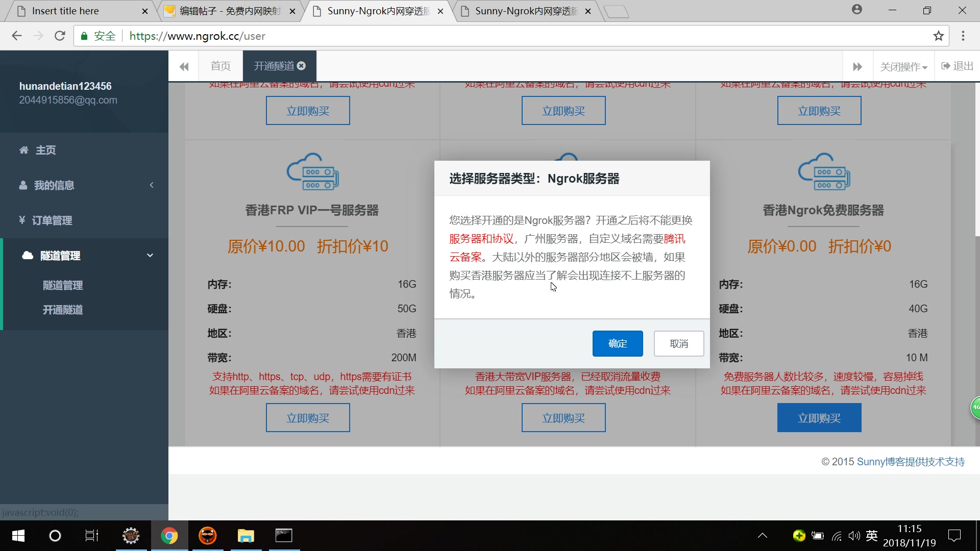Screen dimensions: 980x551
Task: Open Cortana search circle
Action: 55,536
